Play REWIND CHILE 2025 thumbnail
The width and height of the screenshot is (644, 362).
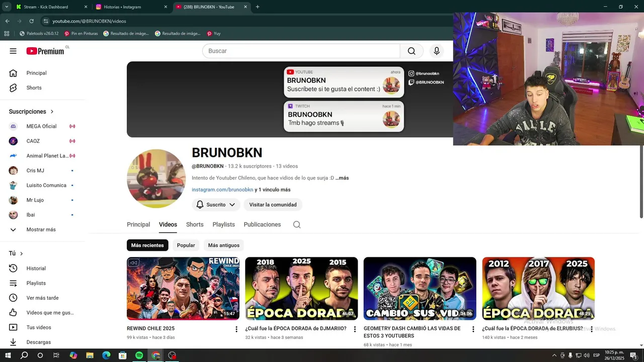(183, 289)
